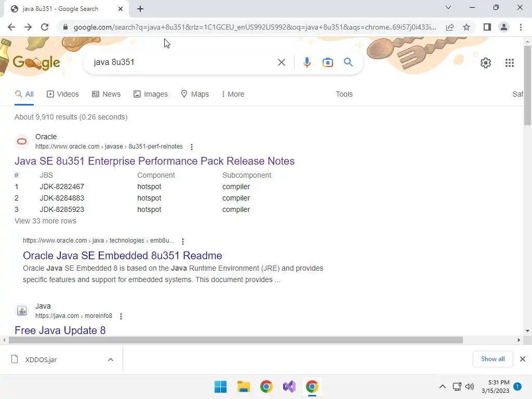Open the Chrome profile avatar
The height and width of the screenshot is (399, 532).
coord(504,27)
